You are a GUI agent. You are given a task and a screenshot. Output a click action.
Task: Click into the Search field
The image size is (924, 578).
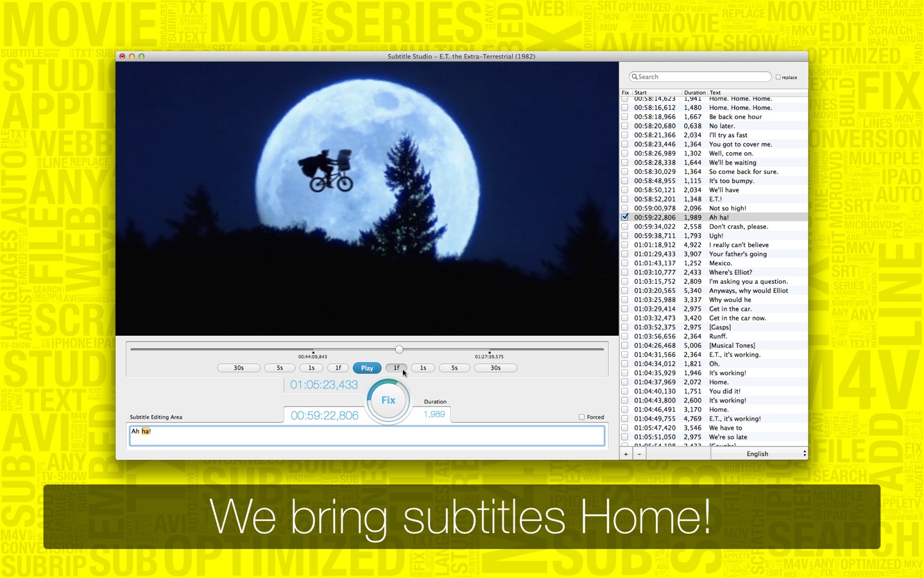pos(700,77)
